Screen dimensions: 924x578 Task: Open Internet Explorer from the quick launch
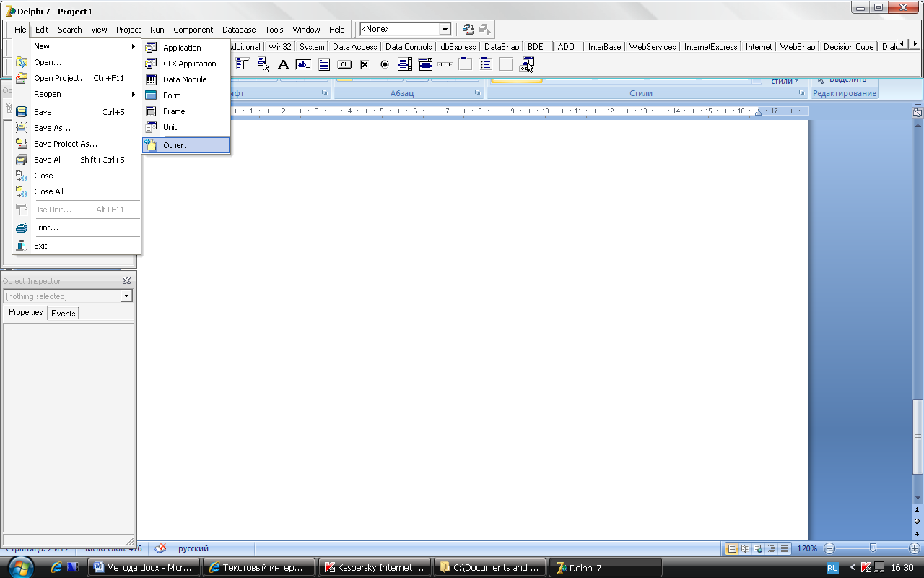[56, 567]
